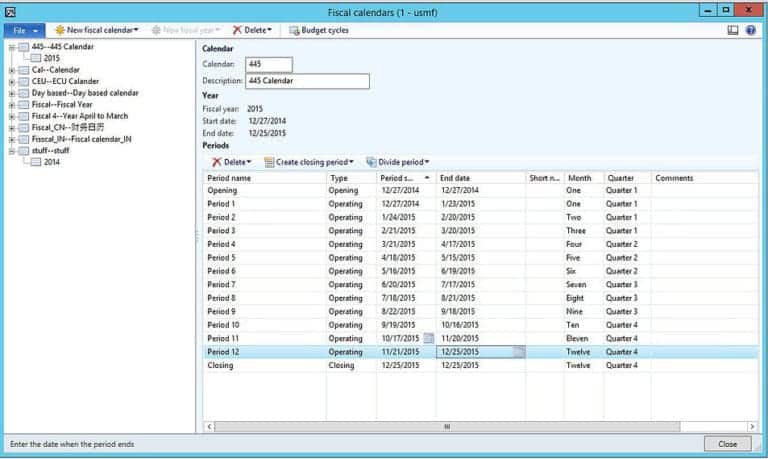Open the Periods Delete dropdown
This screenshot has height=459, width=768.
pyautogui.click(x=232, y=162)
